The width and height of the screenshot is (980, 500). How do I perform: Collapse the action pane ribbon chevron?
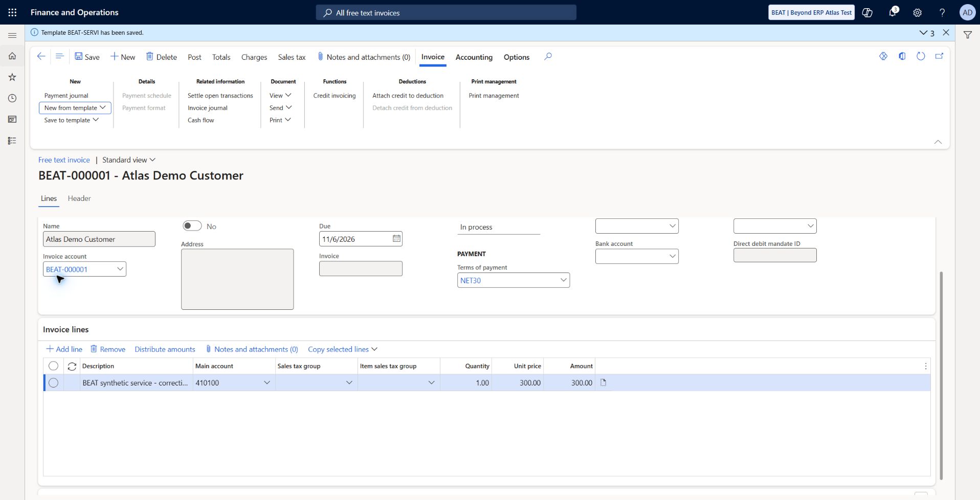pyautogui.click(x=938, y=142)
